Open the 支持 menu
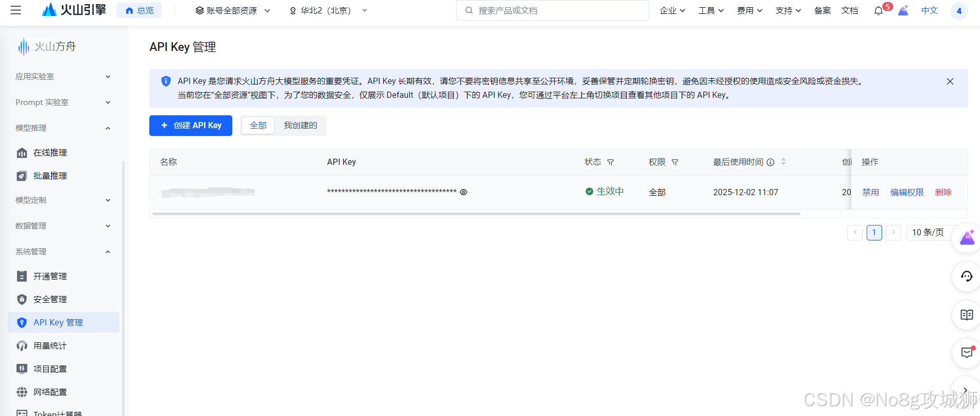This screenshot has width=980, height=416. pos(788,10)
